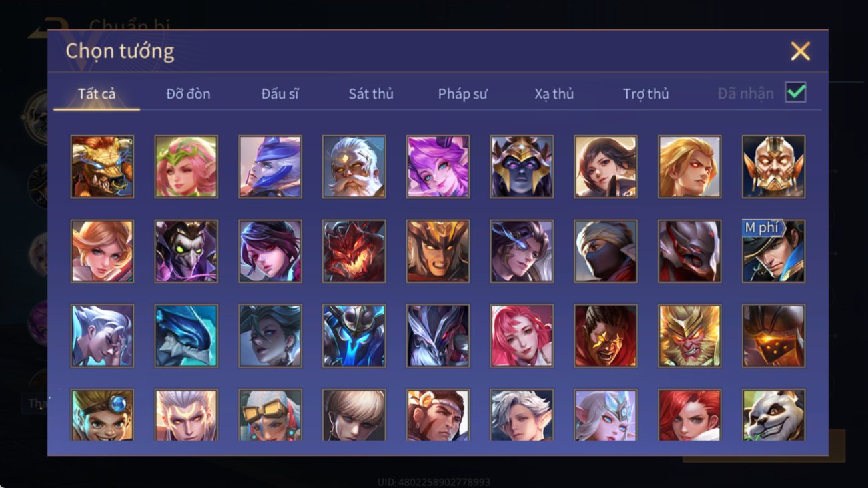
Task: Open the 'Trợ thủ' tab
Action: click(646, 94)
